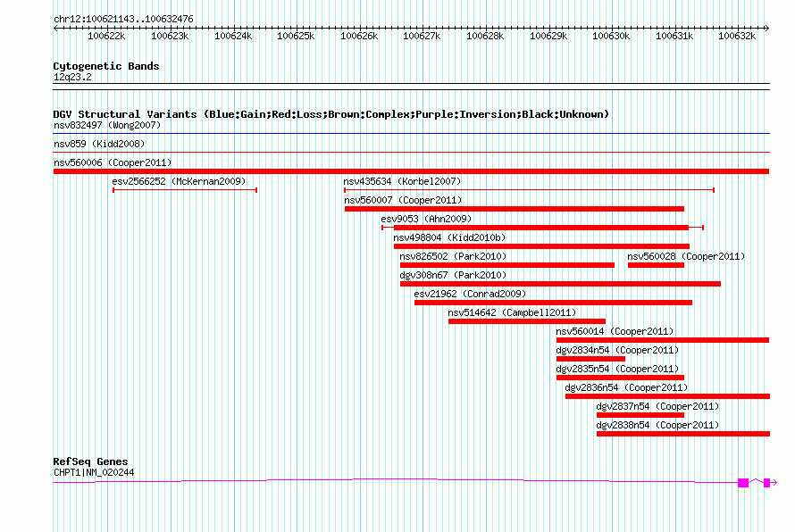
Task: Click the esv9053 red bar
Action: 541,228
